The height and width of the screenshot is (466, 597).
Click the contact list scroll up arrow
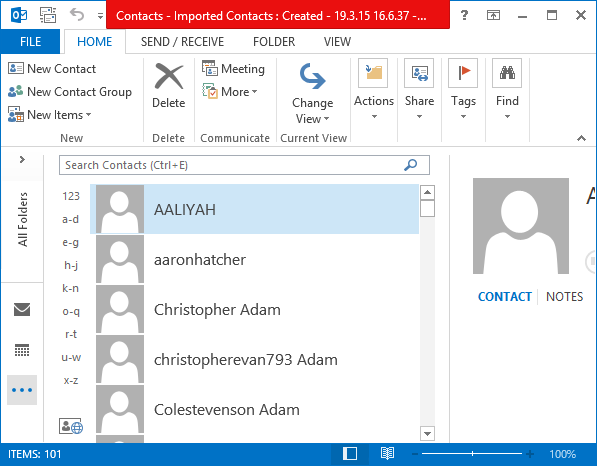(427, 193)
